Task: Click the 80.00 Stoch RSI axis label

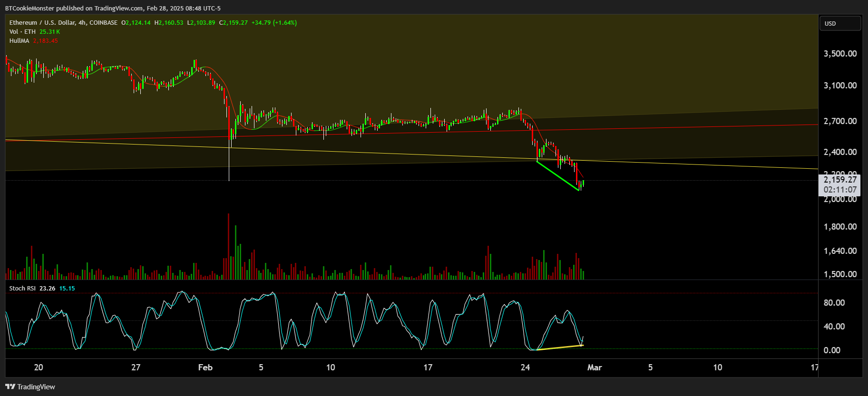Action: (x=834, y=303)
